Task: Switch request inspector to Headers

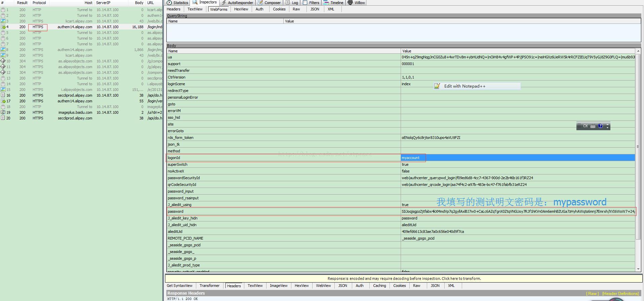Action: point(173,9)
